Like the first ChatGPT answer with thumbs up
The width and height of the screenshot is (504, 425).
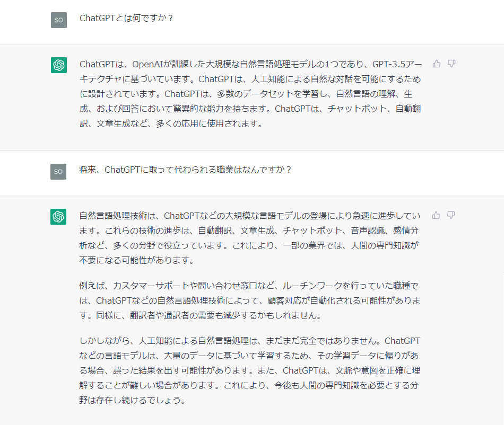(x=436, y=64)
